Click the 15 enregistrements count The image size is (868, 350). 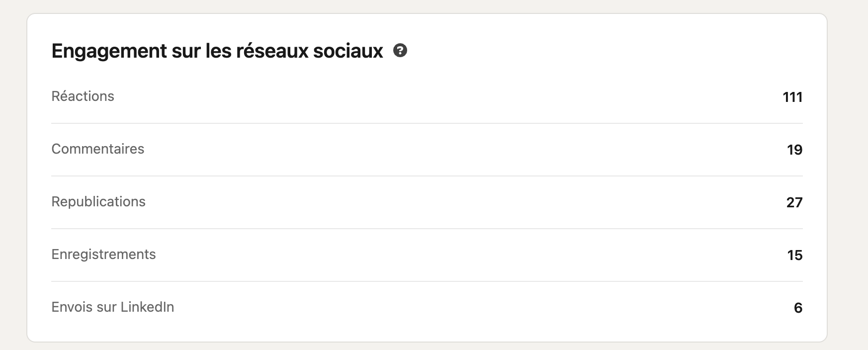[x=795, y=255]
